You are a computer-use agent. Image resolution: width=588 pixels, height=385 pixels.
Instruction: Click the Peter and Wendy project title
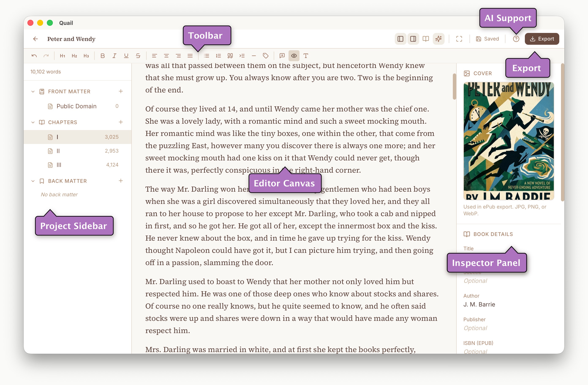pyautogui.click(x=71, y=39)
